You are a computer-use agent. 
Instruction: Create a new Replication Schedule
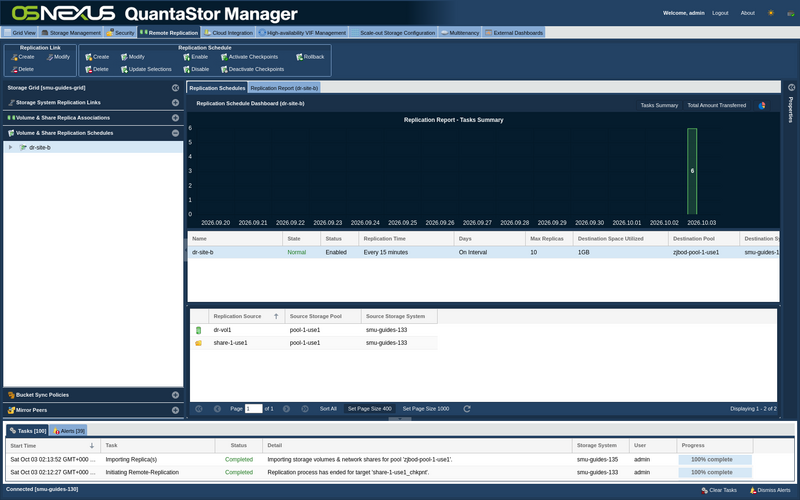tap(97, 57)
